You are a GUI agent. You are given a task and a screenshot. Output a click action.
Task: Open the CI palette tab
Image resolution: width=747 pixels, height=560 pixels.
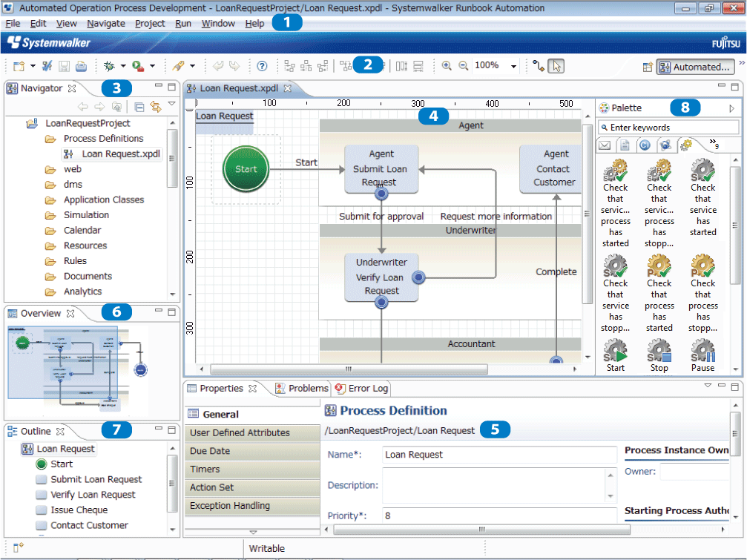pos(645,145)
